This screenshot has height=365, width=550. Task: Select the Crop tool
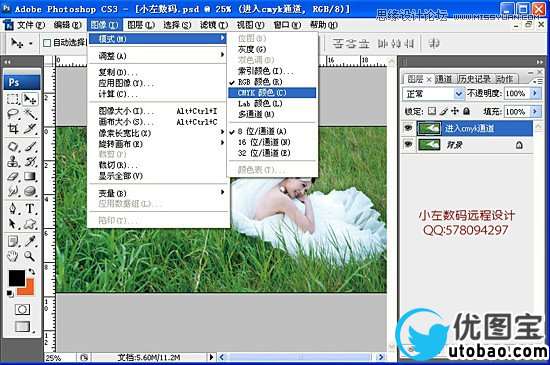[x=13, y=129]
